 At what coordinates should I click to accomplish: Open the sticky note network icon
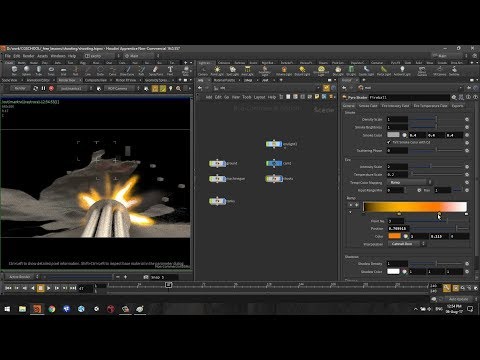(x=317, y=97)
